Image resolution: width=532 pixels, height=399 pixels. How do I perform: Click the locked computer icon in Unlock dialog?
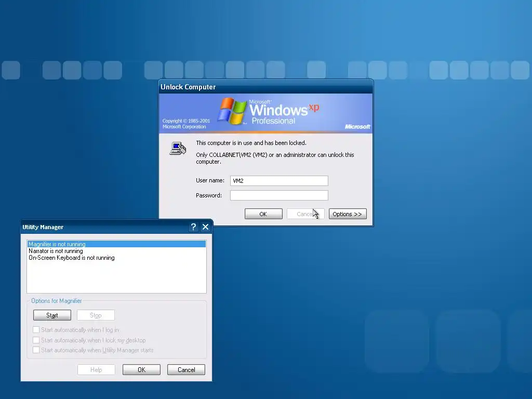coord(178,149)
